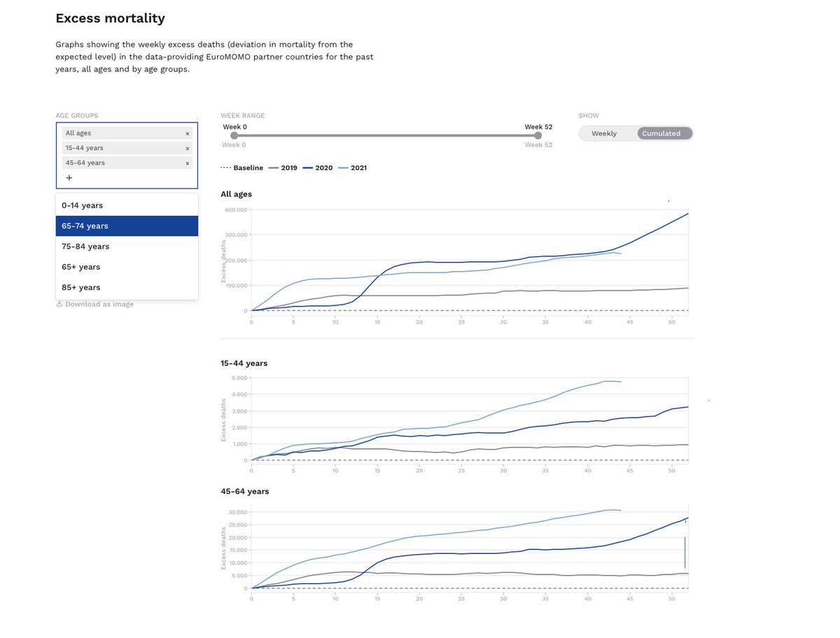Remove the 15-44 years tag

pos(187,148)
